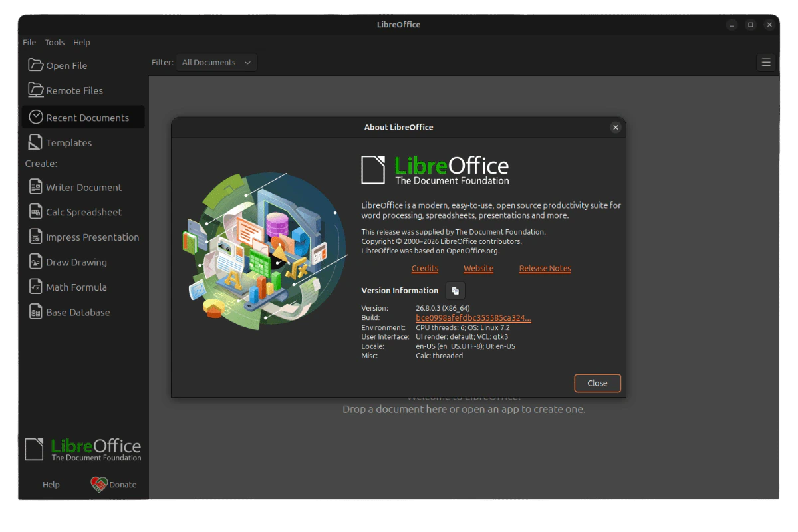Screen dimensions: 798x532
Task: Open the Credits link
Action: click(425, 268)
